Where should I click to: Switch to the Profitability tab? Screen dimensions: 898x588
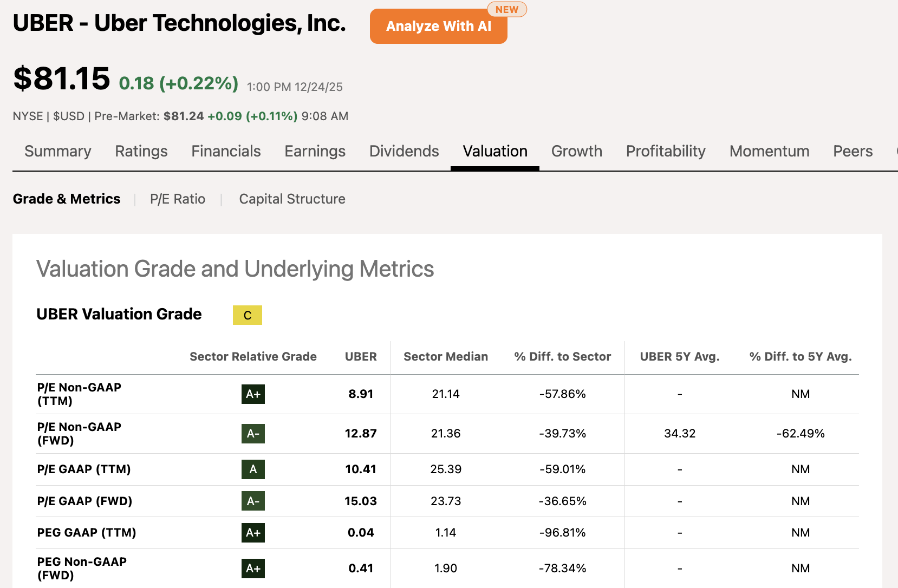click(665, 151)
